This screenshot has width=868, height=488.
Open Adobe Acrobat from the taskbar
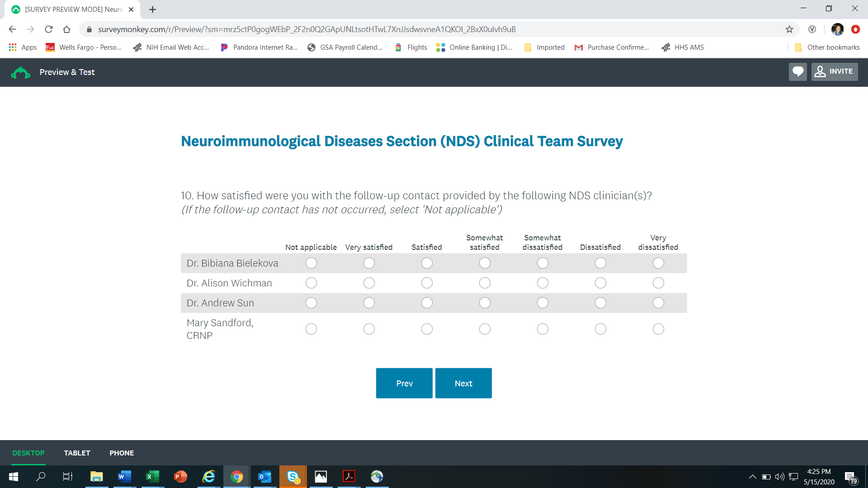click(x=349, y=477)
